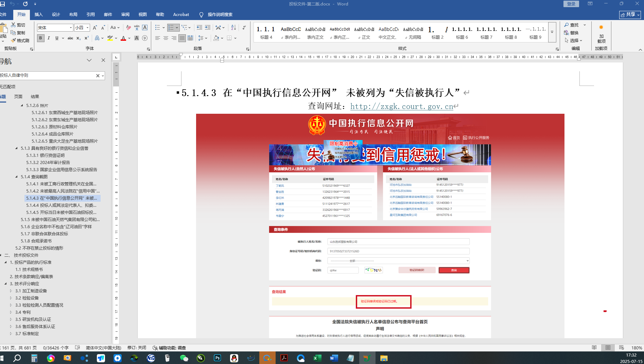Click the Format Painter (格式刷) brush icon
This screenshot has width=644, height=364.
coord(13,40)
